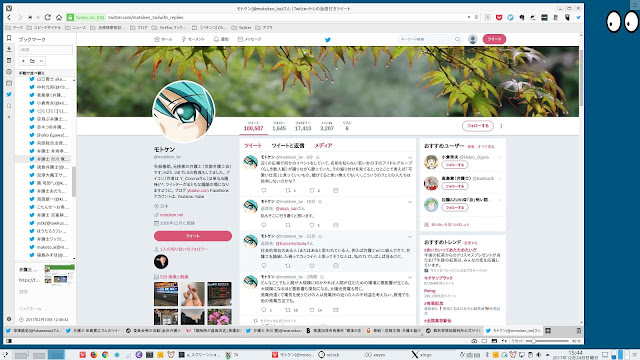Image resolution: width=640 pixels, height=360 pixels.
Task: Create new bookmark folder in panel
Action: 32,61
